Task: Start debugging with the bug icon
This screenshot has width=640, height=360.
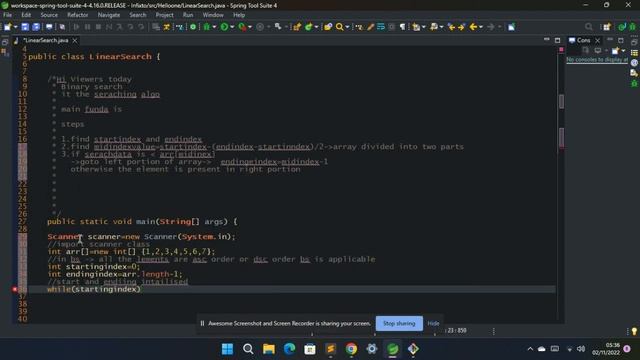Action: [x=207, y=27]
